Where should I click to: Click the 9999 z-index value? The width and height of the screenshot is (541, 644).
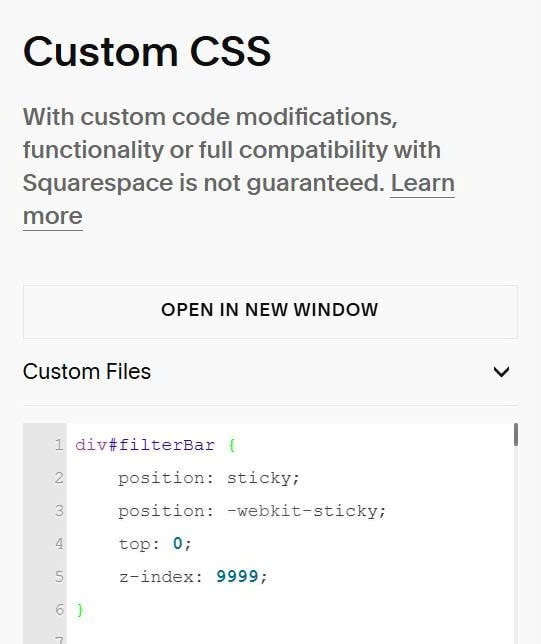pos(237,576)
